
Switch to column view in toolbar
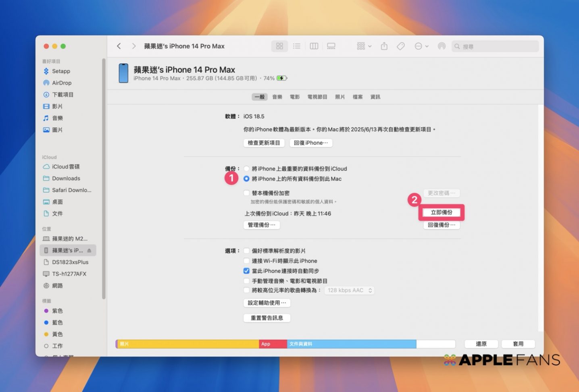[314, 46]
